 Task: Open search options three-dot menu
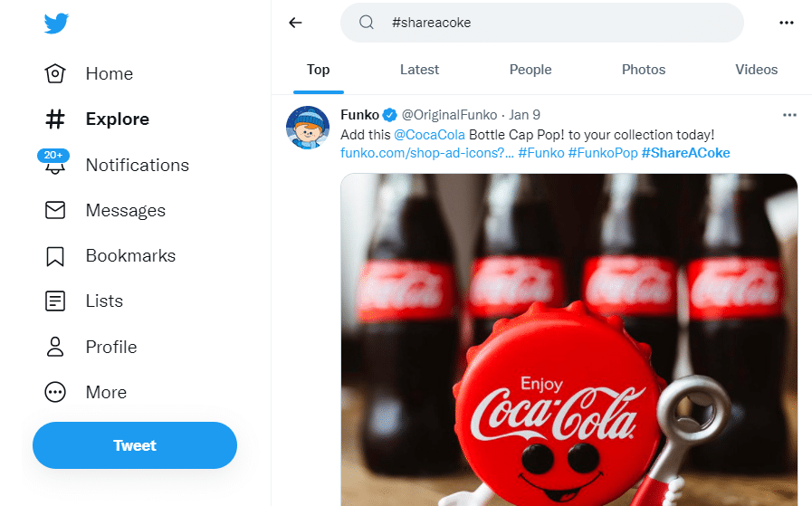(786, 23)
